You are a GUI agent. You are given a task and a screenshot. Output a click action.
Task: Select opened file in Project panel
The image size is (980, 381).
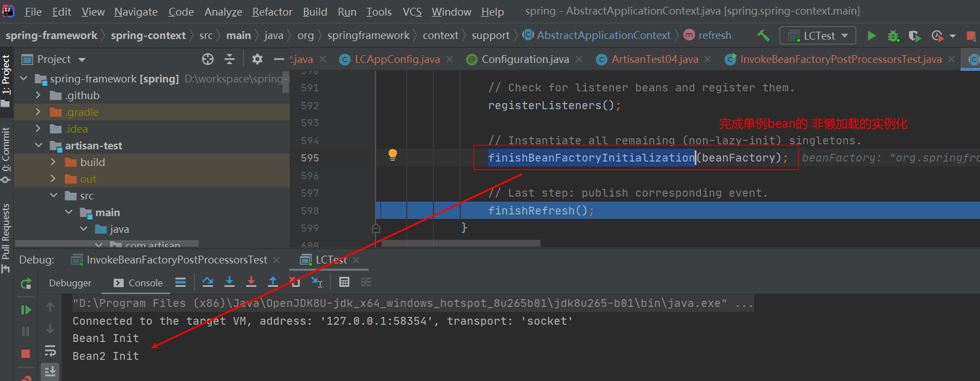tap(208, 59)
